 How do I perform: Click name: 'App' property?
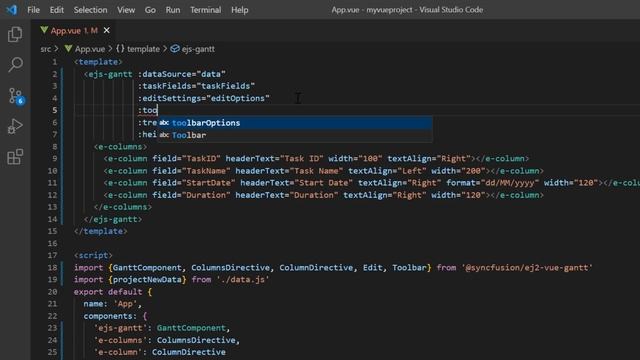tap(113, 304)
